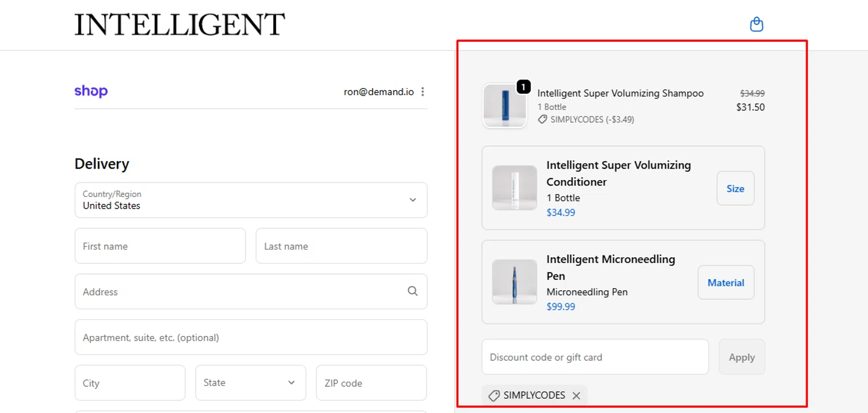Click into the Address field
868x413 pixels.
tap(251, 291)
